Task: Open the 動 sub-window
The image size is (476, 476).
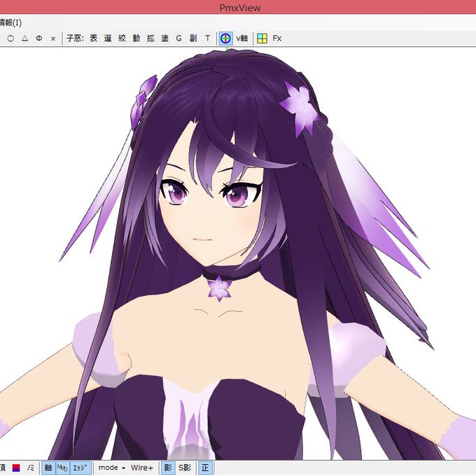Action: coord(136,38)
